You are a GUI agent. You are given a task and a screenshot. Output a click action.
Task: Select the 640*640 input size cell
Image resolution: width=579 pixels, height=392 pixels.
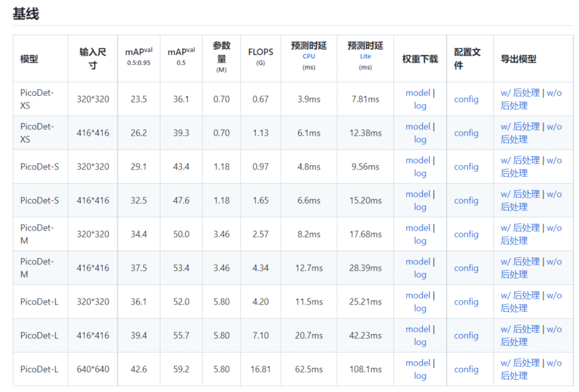[x=93, y=369]
